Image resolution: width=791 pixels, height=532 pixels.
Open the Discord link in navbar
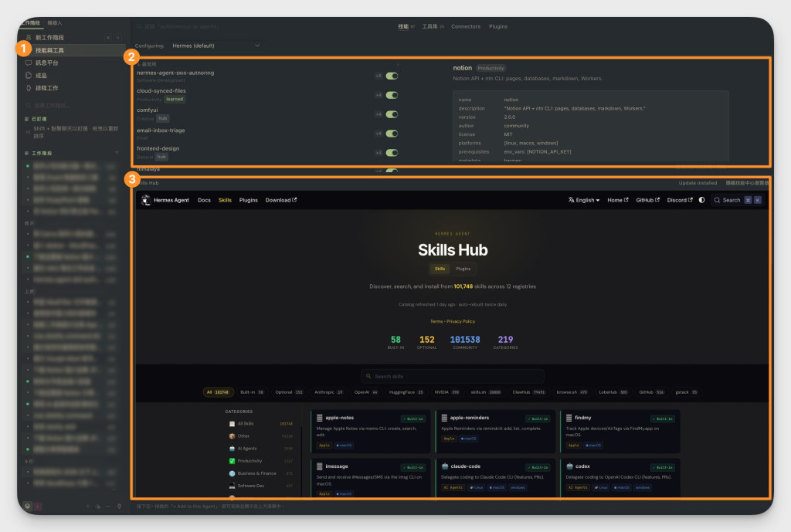pos(680,200)
